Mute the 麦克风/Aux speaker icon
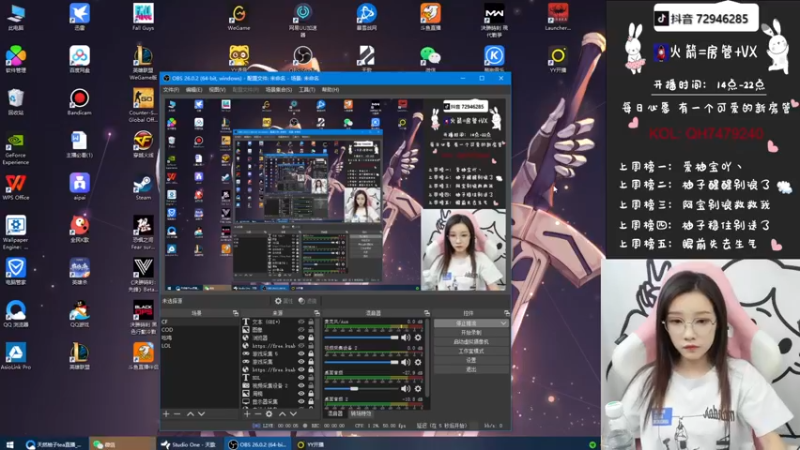Screen dimensions: 800x450 pos(406,337)
